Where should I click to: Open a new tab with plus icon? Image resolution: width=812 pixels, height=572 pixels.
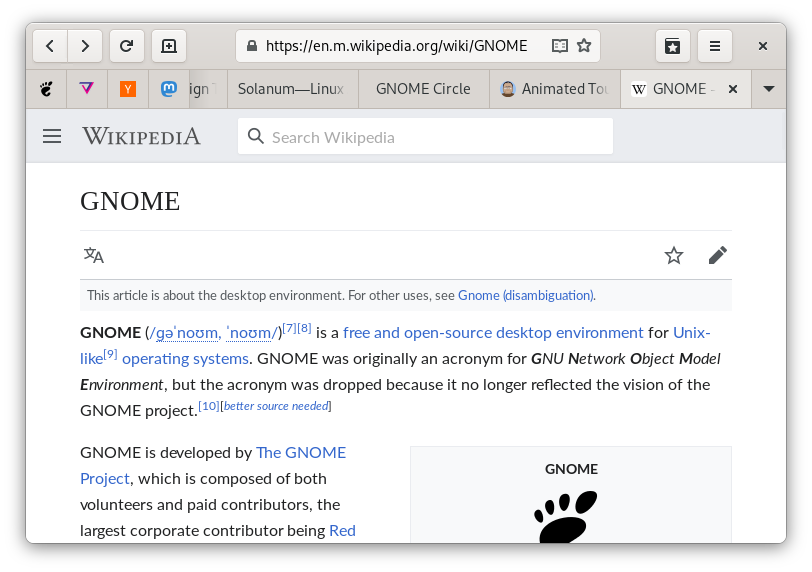coord(169,46)
